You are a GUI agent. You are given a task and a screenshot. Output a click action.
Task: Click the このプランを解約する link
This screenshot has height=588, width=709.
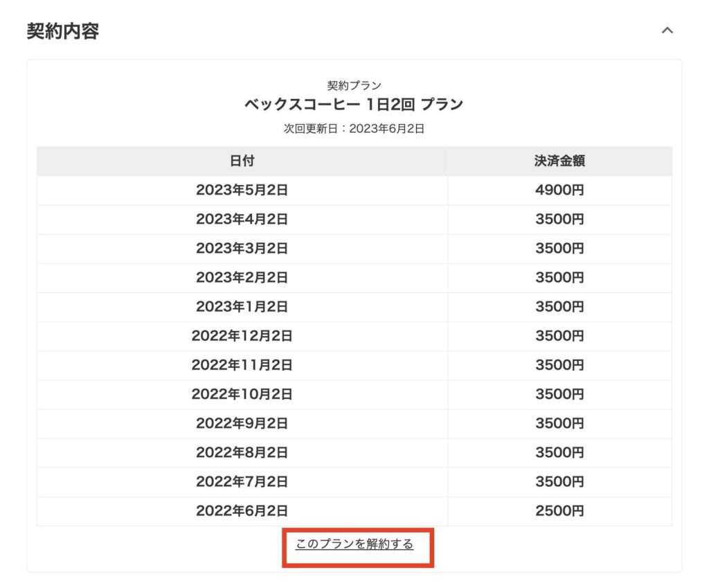click(354, 544)
